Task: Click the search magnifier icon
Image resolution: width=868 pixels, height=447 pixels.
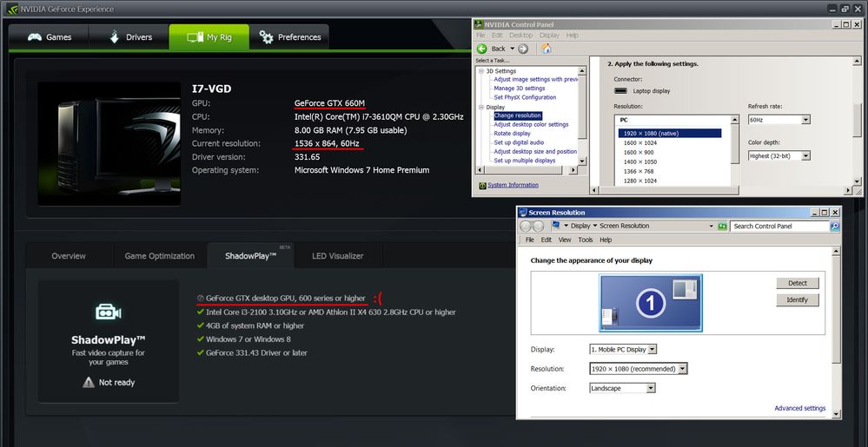Action: (834, 227)
